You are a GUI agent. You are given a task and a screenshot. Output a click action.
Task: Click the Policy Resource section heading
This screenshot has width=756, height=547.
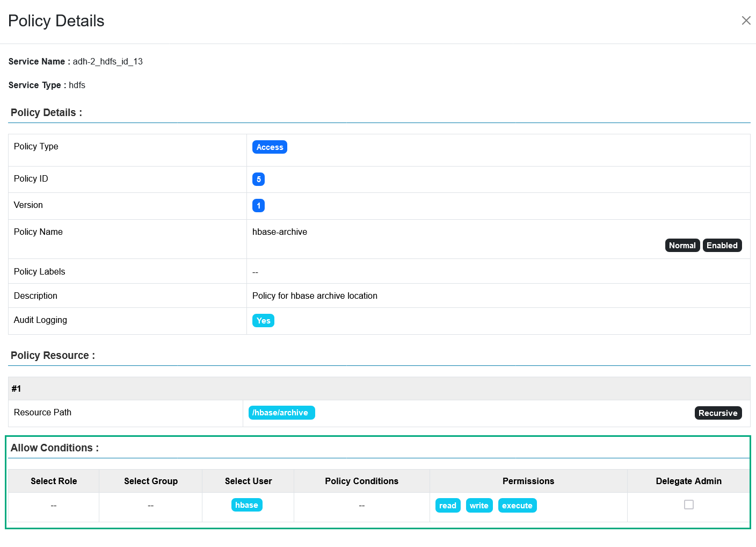coord(53,356)
